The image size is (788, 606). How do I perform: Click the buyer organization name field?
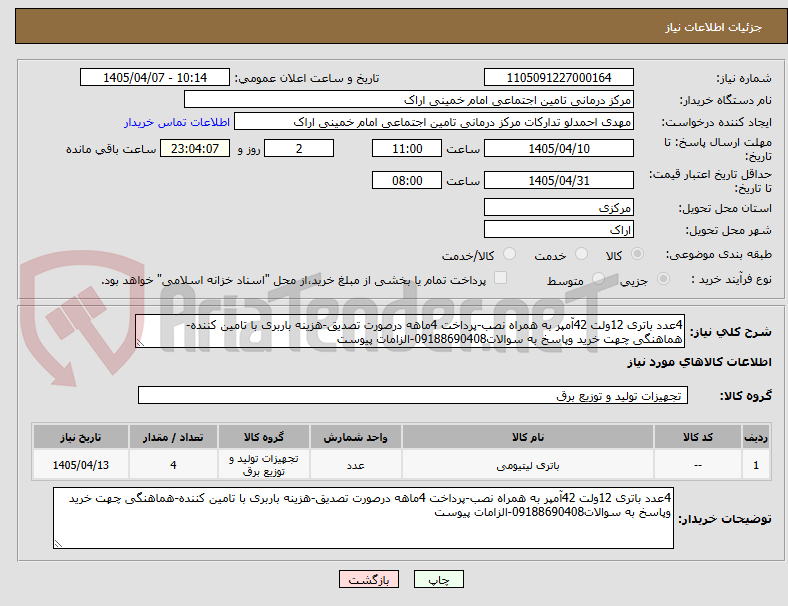click(x=409, y=99)
